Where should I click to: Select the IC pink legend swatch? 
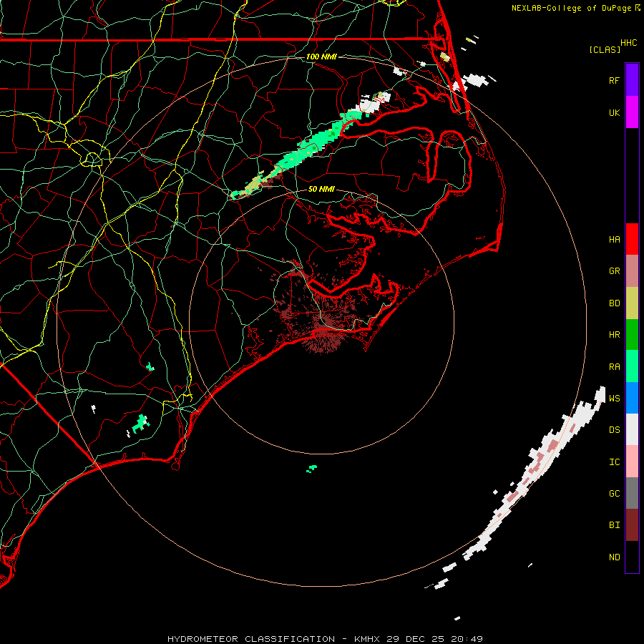click(632, 462)
